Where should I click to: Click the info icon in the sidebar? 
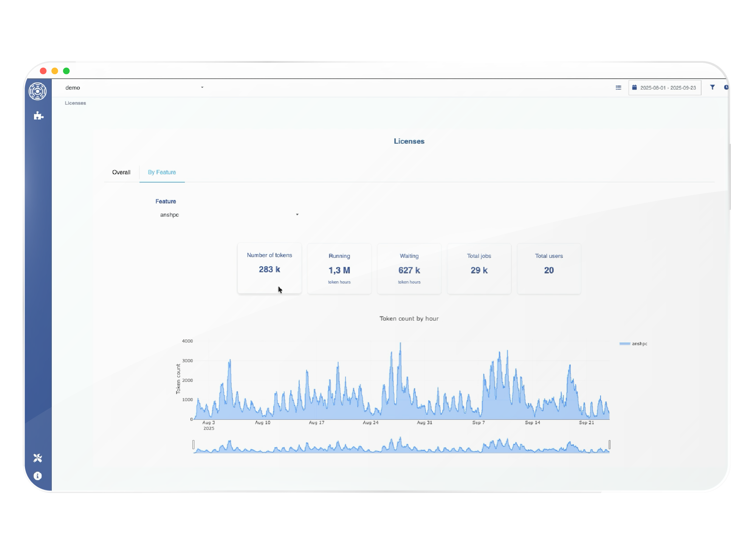38,476
